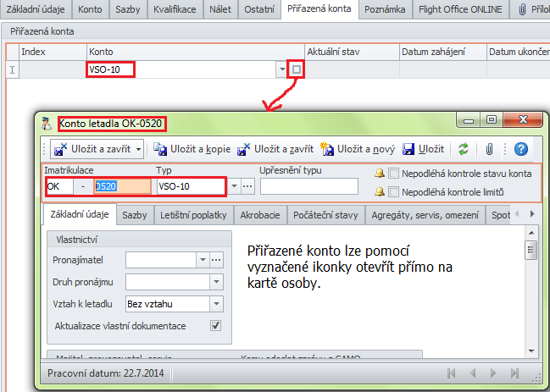Screen dimensions: 550x392
Task: Uncheck Aktualizace vlastní dokumentace checkbox
Action: [215, 325]
